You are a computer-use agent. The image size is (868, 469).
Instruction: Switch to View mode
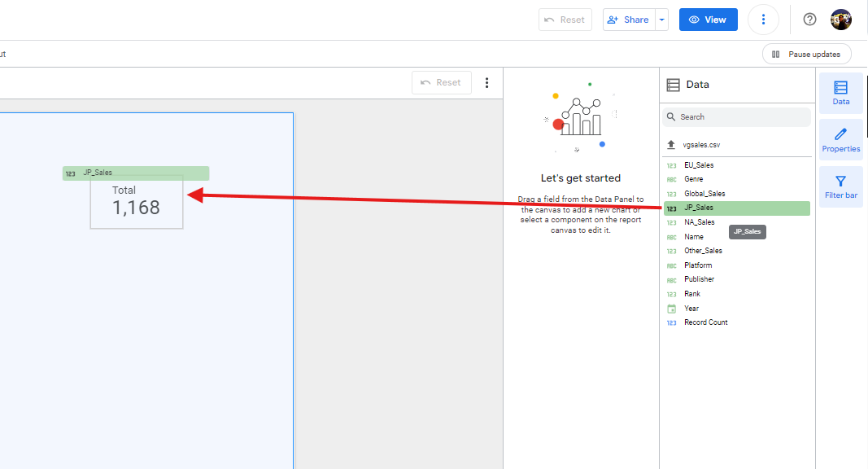click(708, 20)
